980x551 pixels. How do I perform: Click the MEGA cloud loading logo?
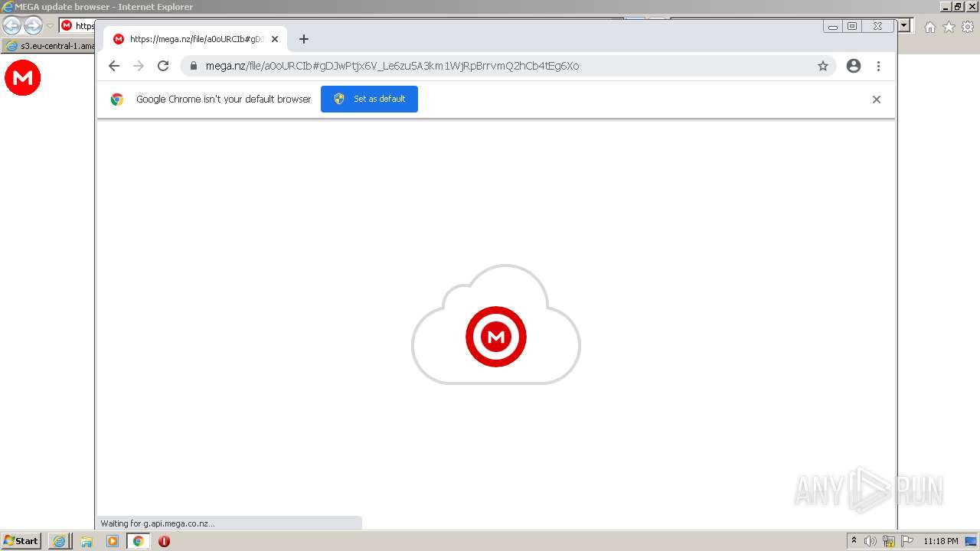point(496,325)
